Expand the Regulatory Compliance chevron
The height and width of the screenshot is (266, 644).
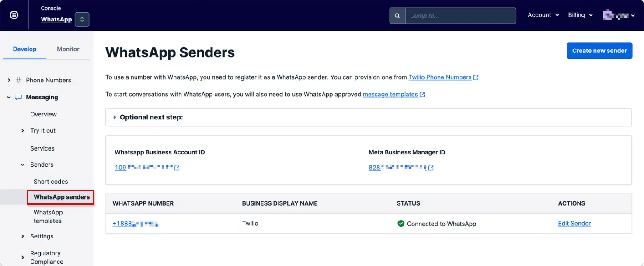(x=23, y=257)
